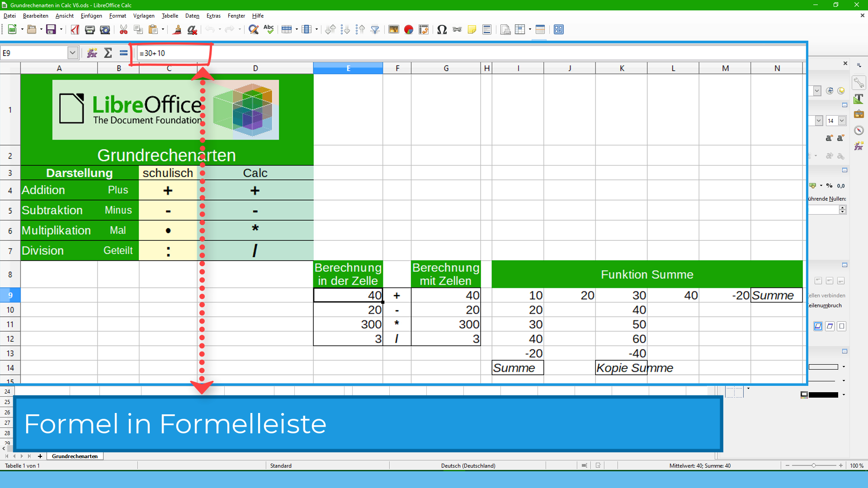Start the spelling check
Viewport: 868px width, 488px height.
coord(269,29)
